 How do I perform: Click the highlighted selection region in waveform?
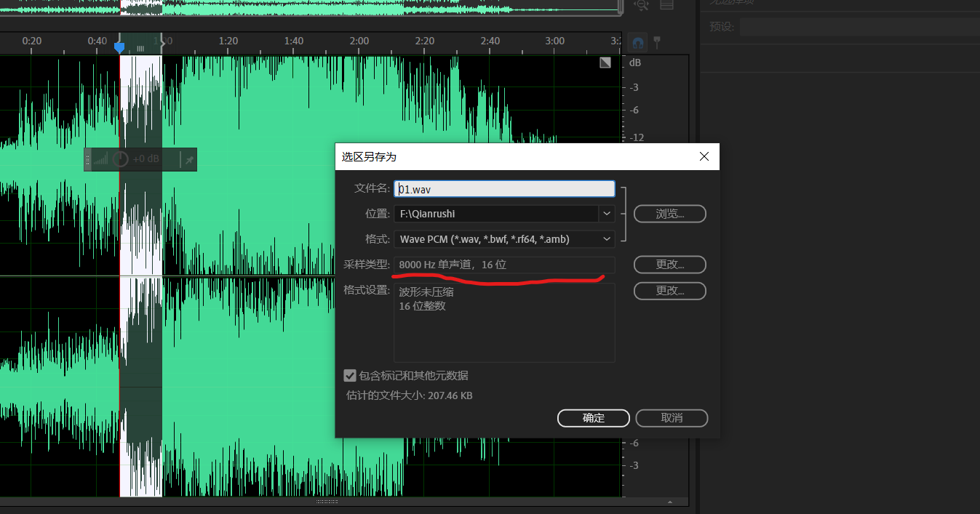(140, 276)
